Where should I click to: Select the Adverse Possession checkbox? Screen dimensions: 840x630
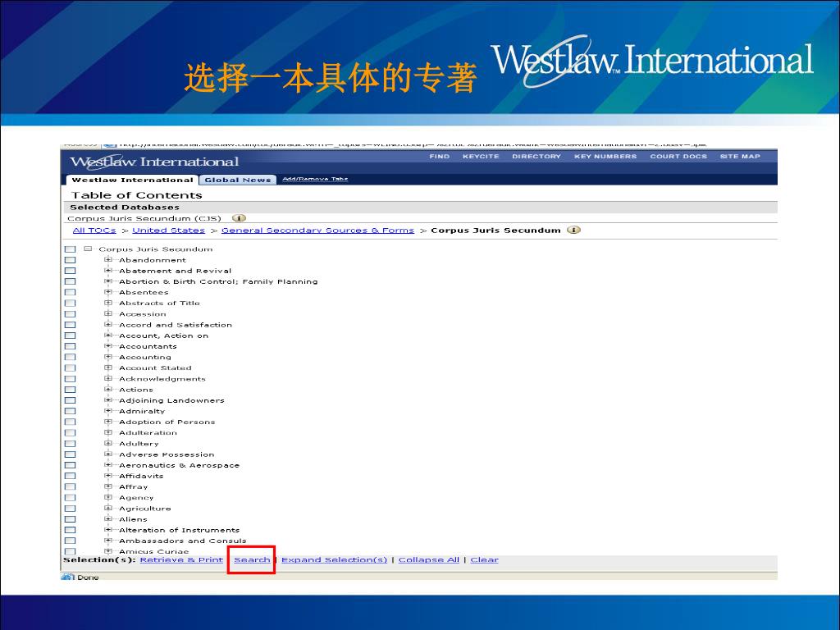coord(71,454)
